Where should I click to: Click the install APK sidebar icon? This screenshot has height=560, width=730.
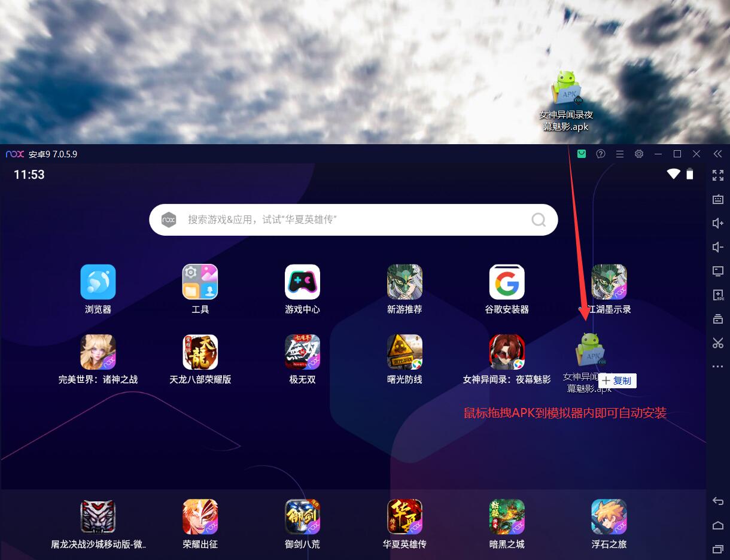(718, 295)
